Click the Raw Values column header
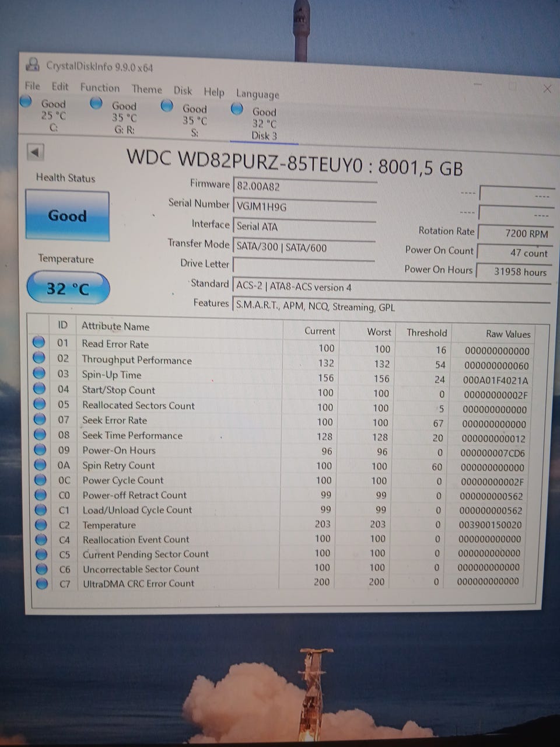This screenshot has width=560, height=747. (508, 334)
